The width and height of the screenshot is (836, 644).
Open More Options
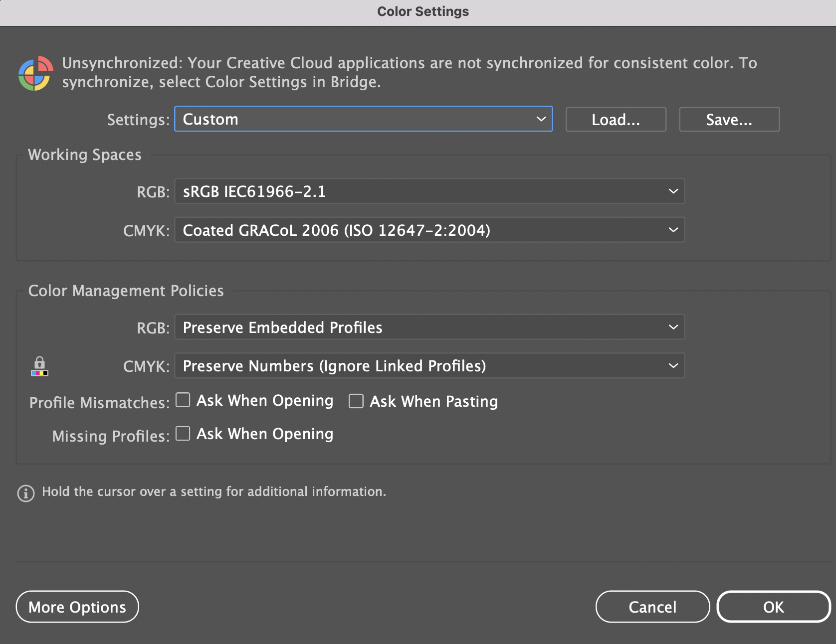click(77, 607)
